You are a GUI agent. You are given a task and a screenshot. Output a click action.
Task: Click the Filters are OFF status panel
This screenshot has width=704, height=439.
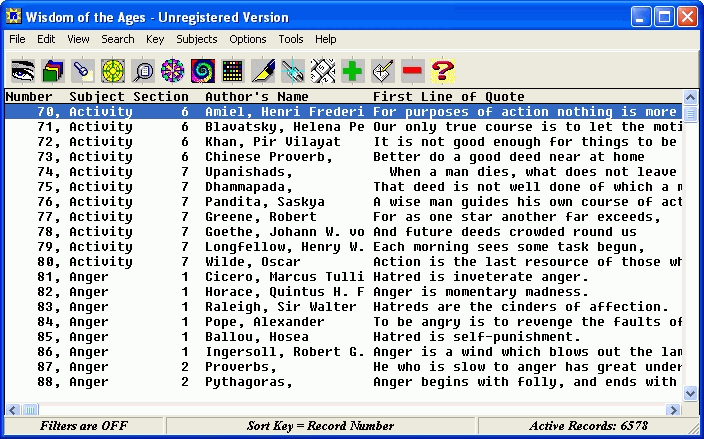pyautogui.click(x=83, y=426)
